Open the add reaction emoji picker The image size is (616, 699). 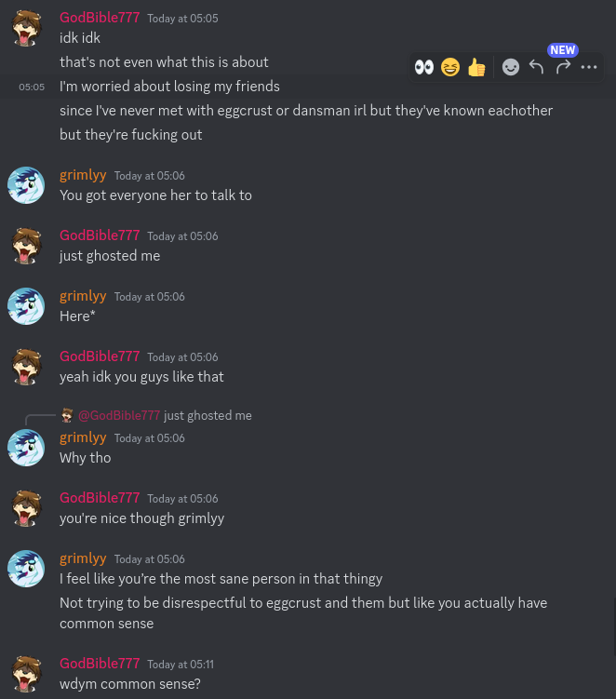(x=510, y=67)
